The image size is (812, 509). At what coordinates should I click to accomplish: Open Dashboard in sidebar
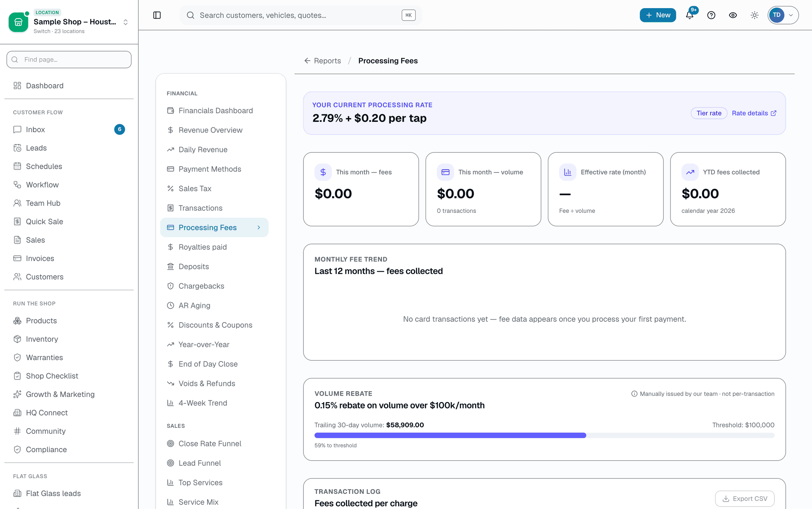[69, 86]
